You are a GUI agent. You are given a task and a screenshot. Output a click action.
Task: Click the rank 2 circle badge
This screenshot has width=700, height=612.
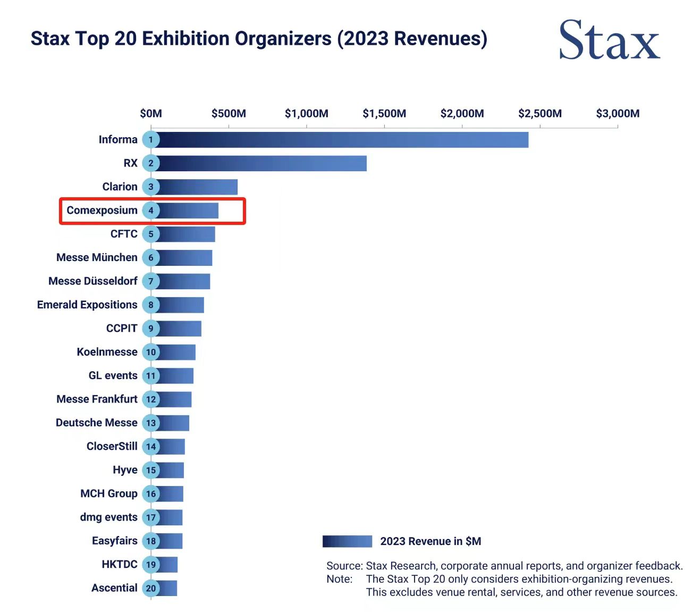(x=151, y=163)
